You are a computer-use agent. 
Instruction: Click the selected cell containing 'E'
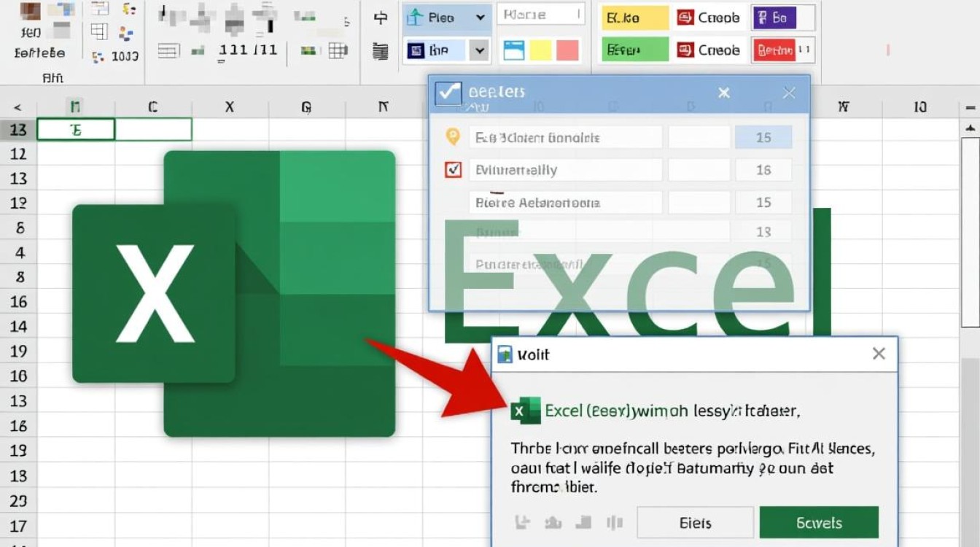point(76,130)
